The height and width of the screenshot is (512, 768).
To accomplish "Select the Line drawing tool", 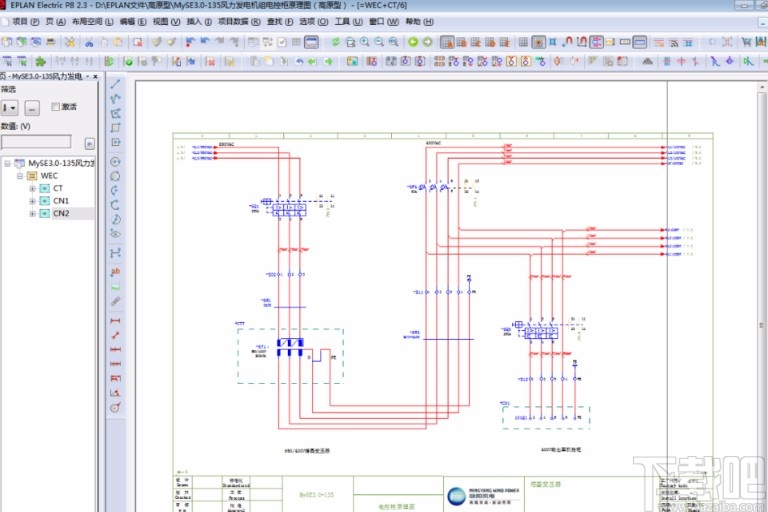I will pyautogui.click(x=115, y=84).
